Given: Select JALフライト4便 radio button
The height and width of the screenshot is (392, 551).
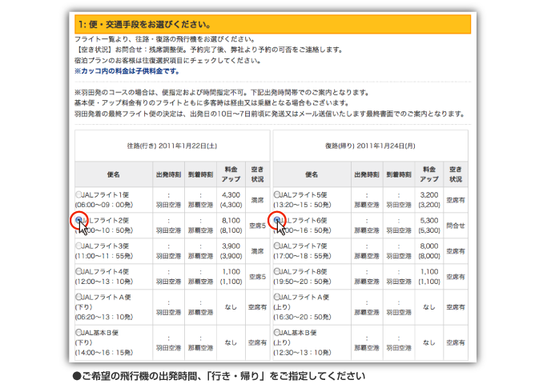Looking at the screenshot, I should pos(78,271).
